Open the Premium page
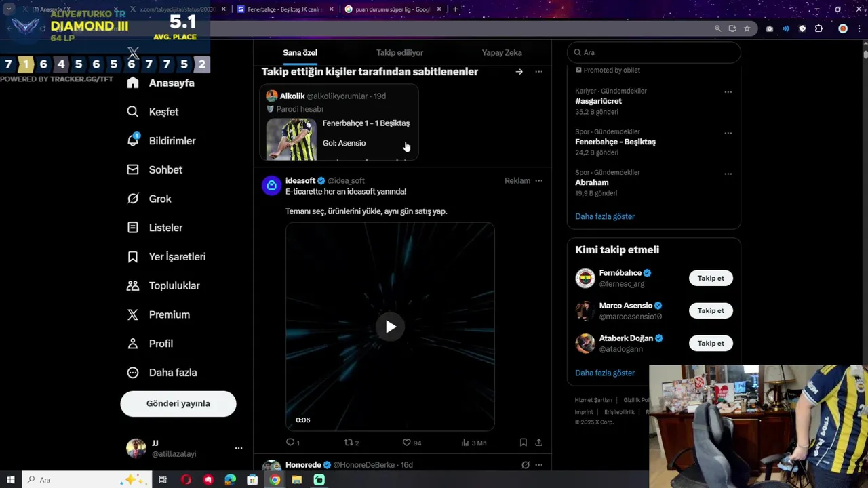Image resolution: width=868 pixels, height=488 pixels. click(159, 315)
